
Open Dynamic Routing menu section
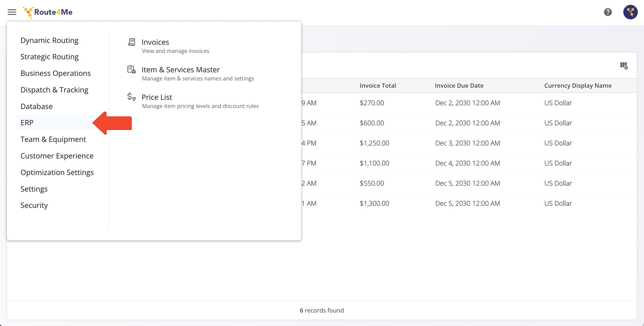pos(49,40)
